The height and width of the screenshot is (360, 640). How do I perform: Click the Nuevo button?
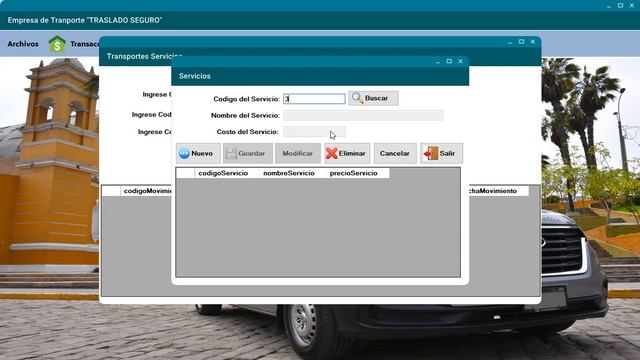point(198,153)
